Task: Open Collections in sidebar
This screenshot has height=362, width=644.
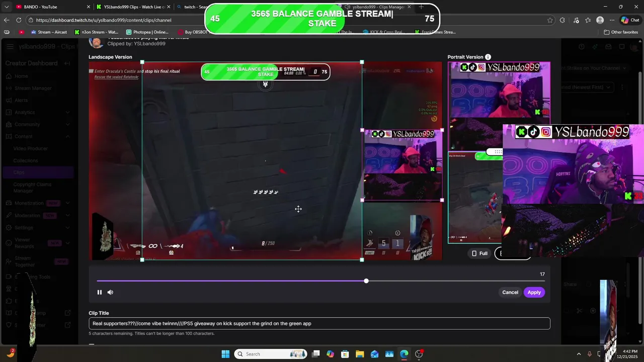Action: pos(26,160)
